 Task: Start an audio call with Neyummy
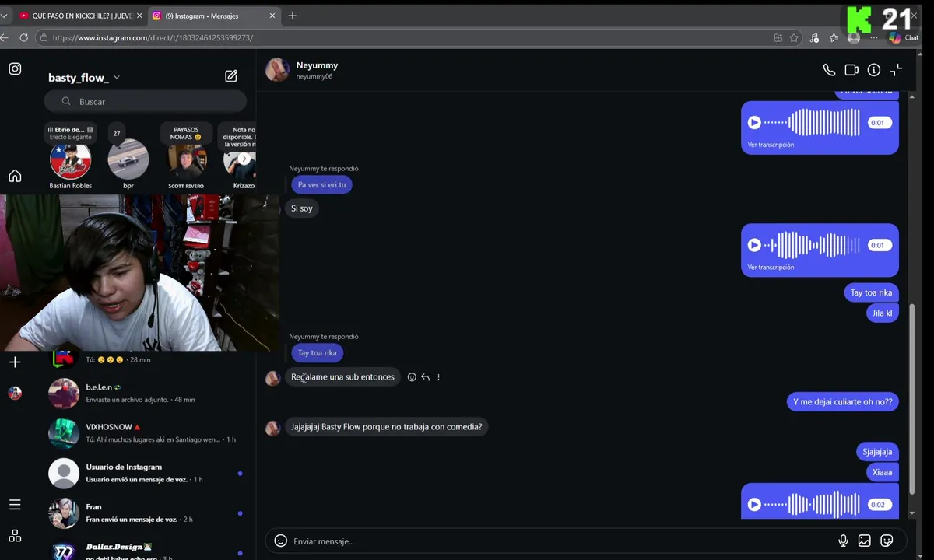829,70
